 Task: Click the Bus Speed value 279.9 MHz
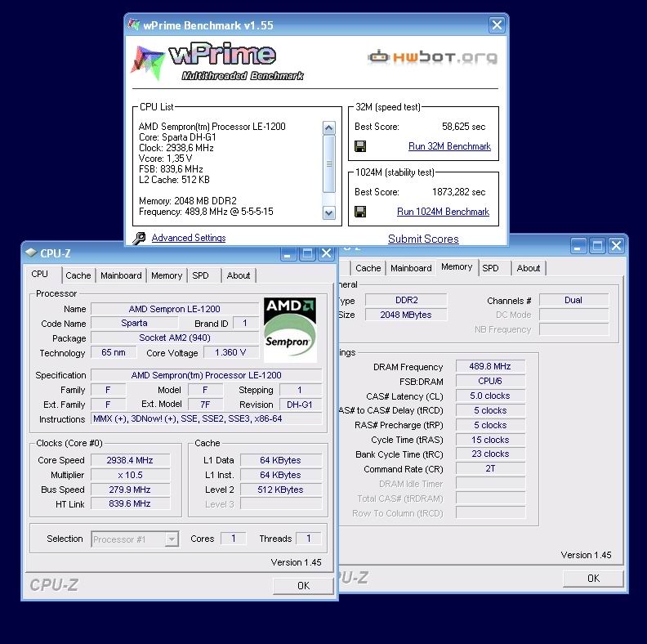click(130, 490)
